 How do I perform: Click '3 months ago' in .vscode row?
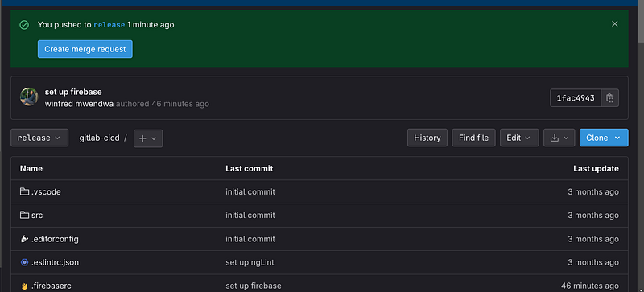coord(593,191)
